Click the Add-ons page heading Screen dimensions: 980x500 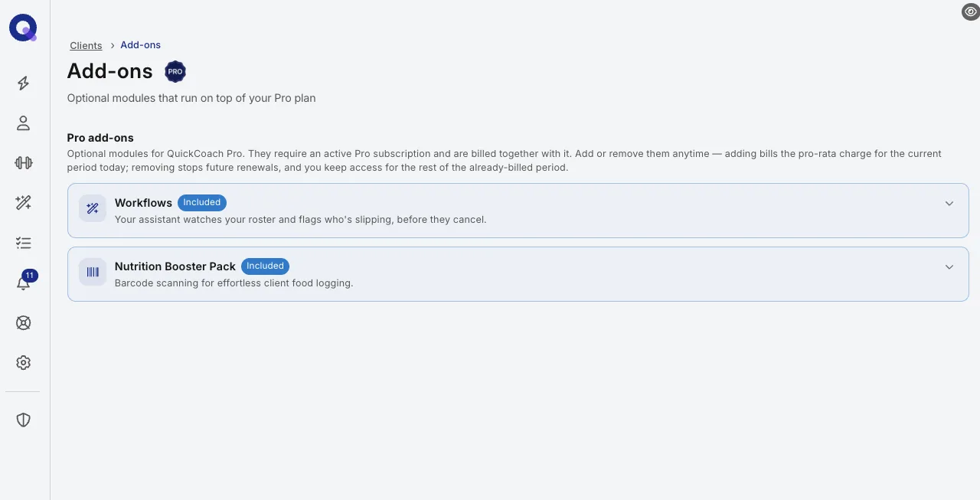(109, 71)
